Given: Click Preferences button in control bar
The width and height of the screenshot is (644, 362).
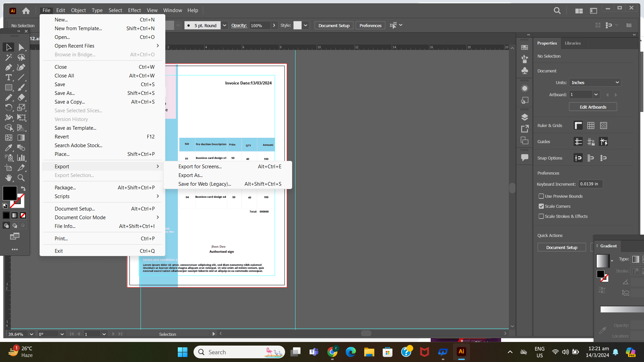Looking at the screenshot, I should [x=370, y=25].
